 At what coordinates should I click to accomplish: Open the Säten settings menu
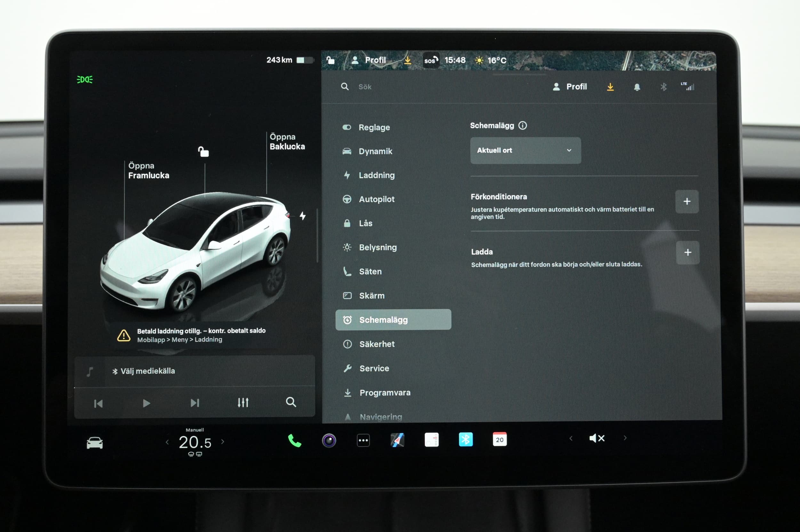tap(363, 271)
